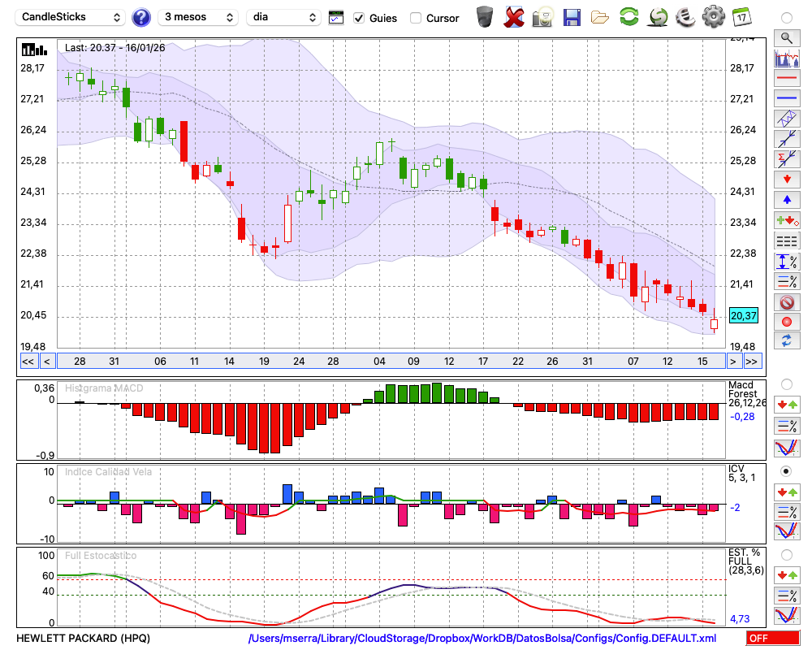Open the CandleSticks chart type dropdown
The image size is (812, 650).
coord(71,17)
